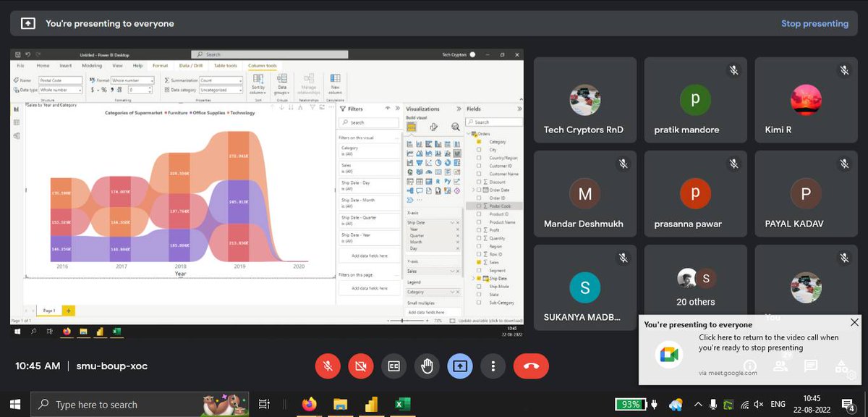Switch to Data view in Power BI sidebar

tap(17, 122)
